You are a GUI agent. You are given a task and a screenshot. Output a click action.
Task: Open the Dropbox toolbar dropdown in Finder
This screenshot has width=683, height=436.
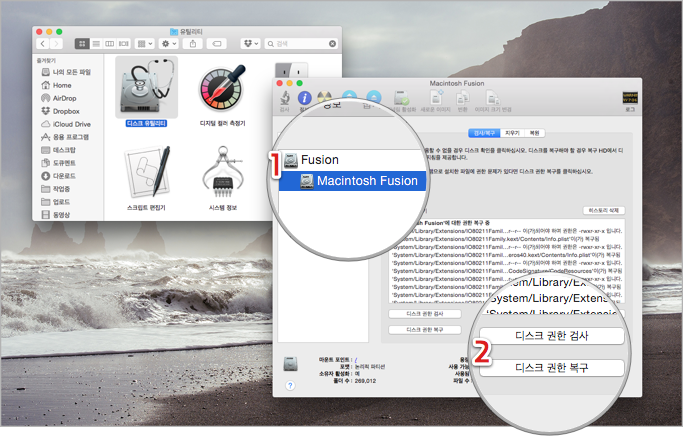click(251, 44)
